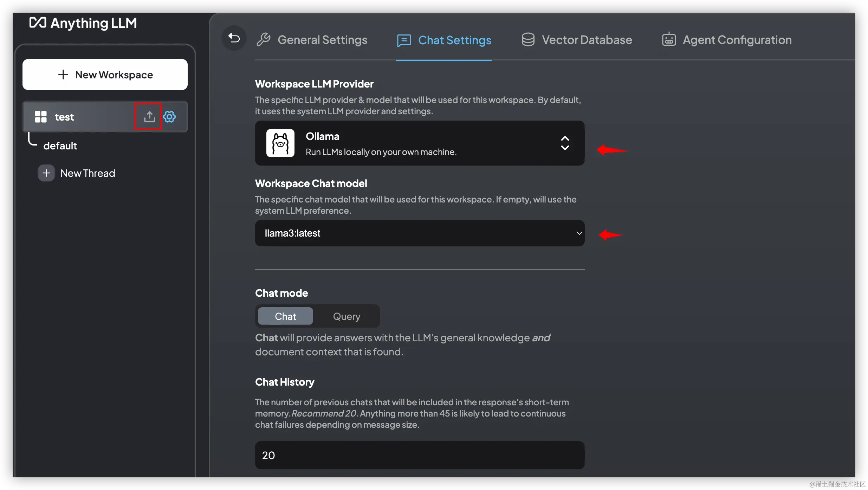Viewport: 868px width, 490px height.
Task: Click the upload documents icon for test workspace
Action: tap(149, 117)
